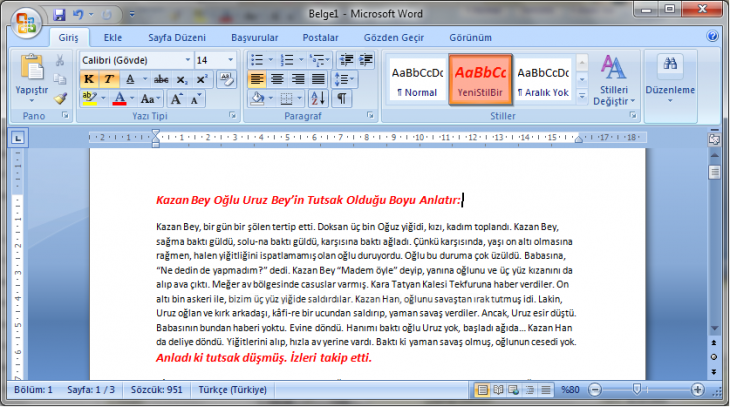The width and height of the screenshot is (730, 407).
Task: Open Word help question mark
Action: 712,36
